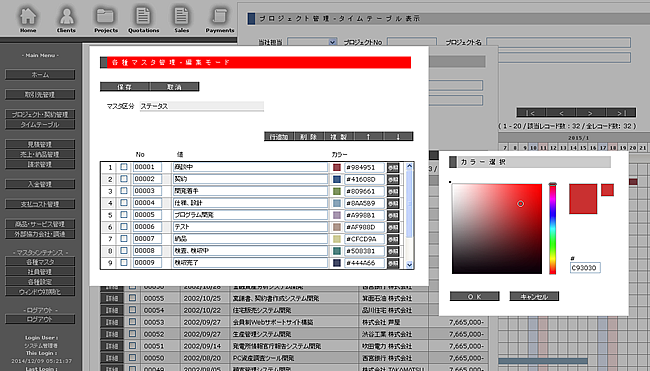Image resolution: width=650 pixels, height=371 pixels.
Task: Move selected row down with the down arrow
Action: click(398, 136)
